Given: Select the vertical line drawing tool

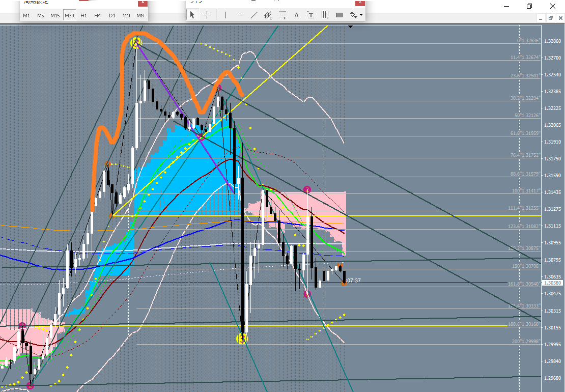Looking at the screenshot, I should coord(224,15).
